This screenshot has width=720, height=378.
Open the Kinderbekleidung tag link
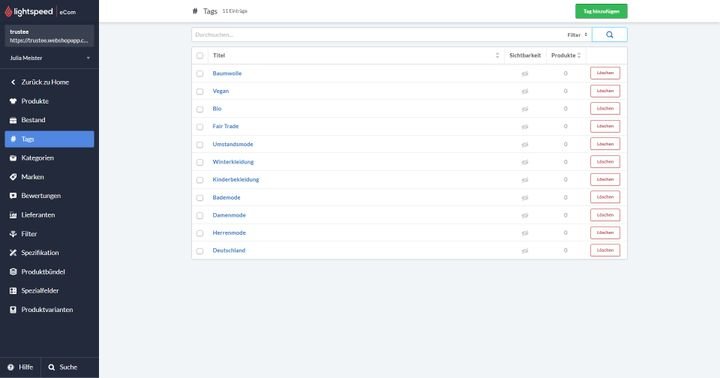(x=236, y=180)
